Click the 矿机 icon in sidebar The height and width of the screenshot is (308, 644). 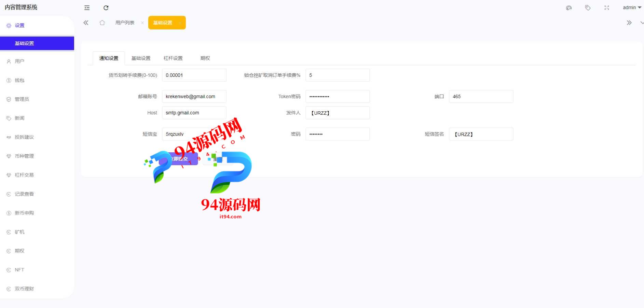coord(9,232)
